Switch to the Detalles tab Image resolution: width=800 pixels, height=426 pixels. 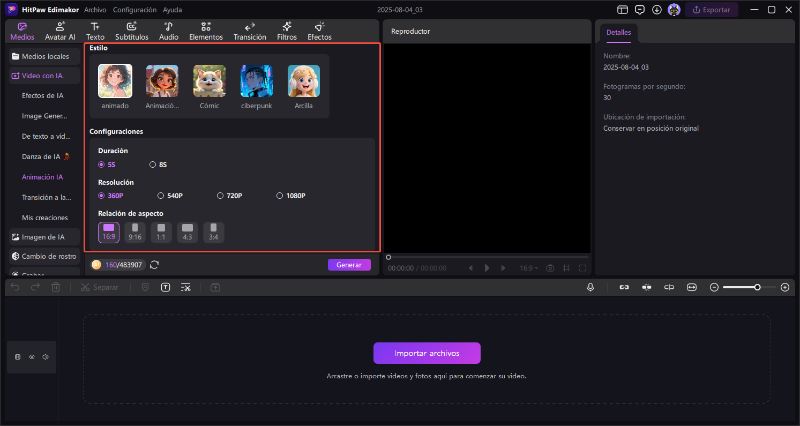[618, 32]
